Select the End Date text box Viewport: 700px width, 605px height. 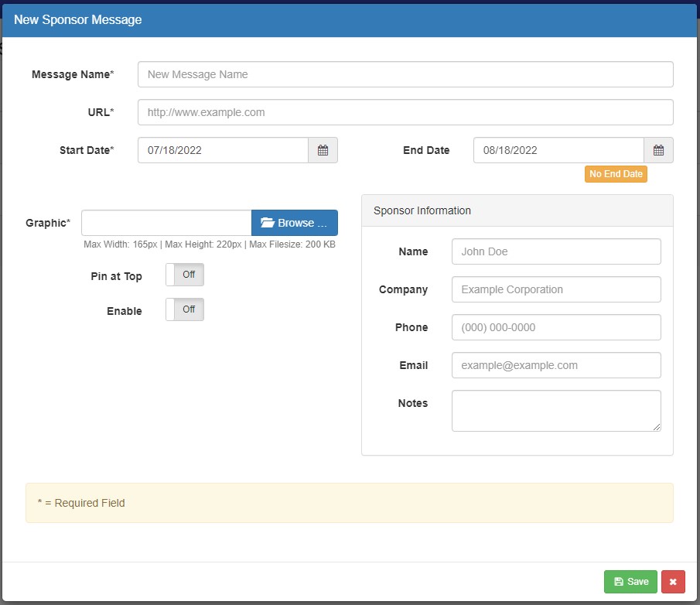tap(558, 150)
